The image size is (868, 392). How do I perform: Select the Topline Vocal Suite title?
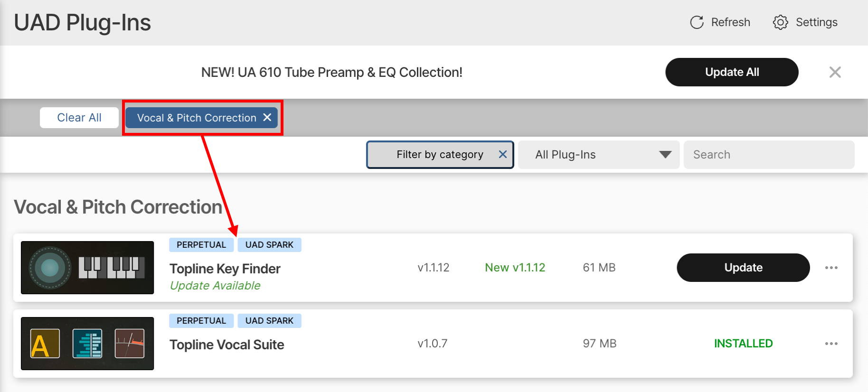pyautogui.click(x=227, y=345)
